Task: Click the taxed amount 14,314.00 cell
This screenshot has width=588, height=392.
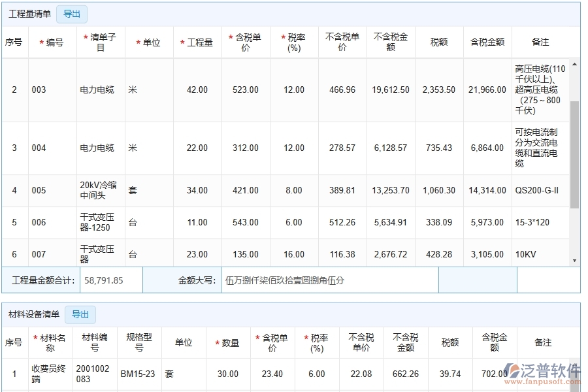Action: (x=487, y=191)
